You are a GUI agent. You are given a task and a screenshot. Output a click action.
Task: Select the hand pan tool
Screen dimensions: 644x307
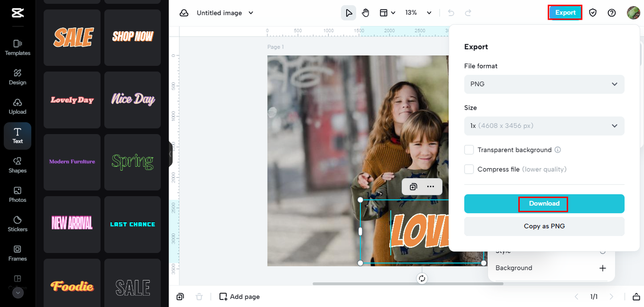point(366,13)
